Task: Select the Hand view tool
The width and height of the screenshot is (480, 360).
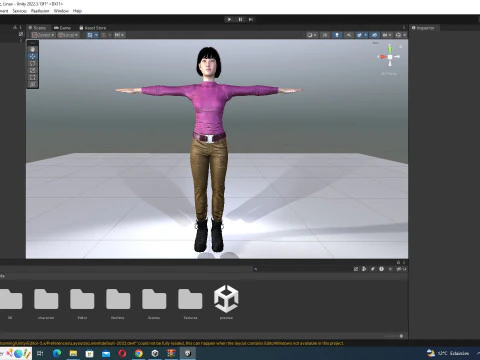Action: point(32,49)
